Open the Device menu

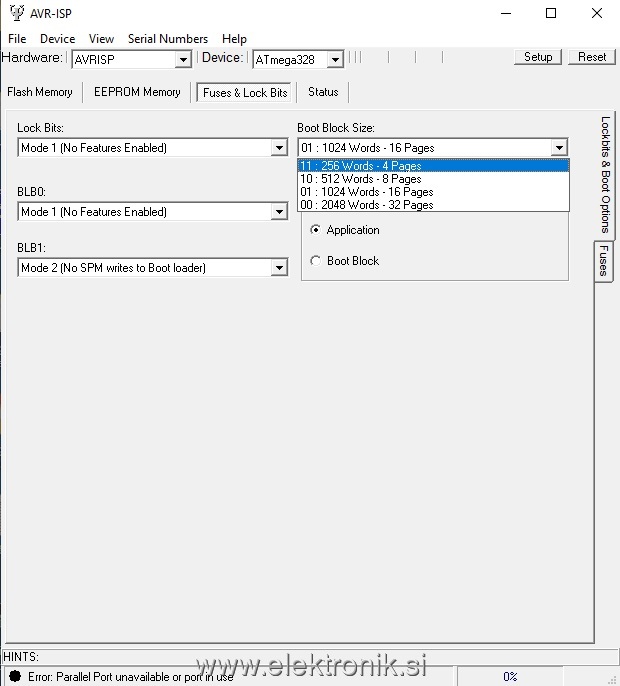57,38
